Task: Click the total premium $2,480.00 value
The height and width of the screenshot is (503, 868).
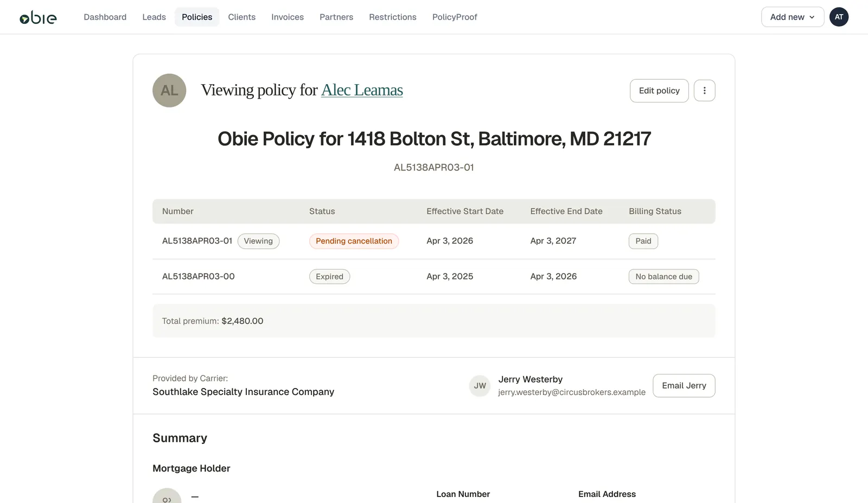Action: (242, 321)
